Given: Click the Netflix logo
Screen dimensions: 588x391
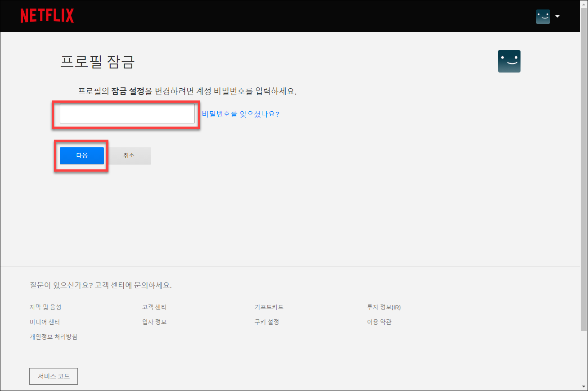Looking at the screenshot, I should (47, 16).
